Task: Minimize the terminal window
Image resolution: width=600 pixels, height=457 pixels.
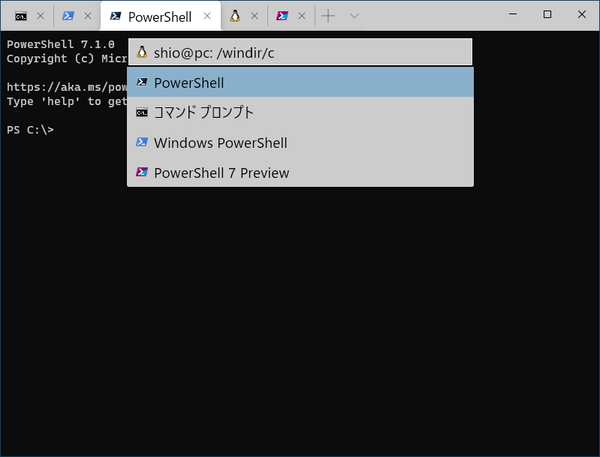Action: 513,14
